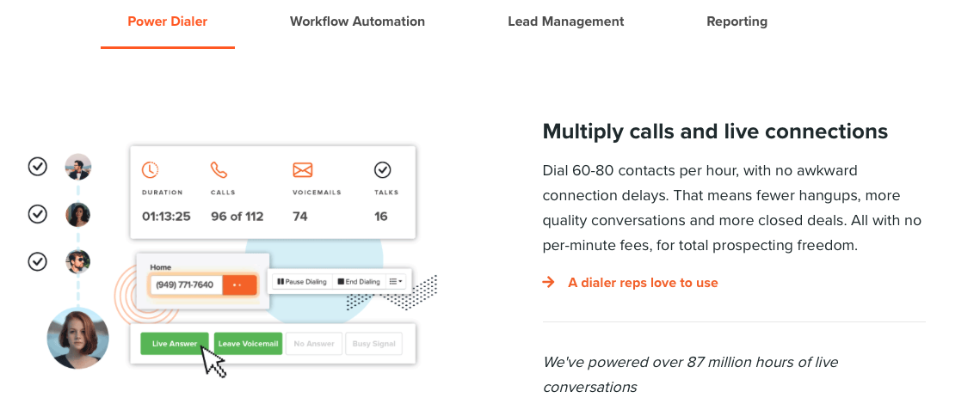Click the green Leave Voicemail button

pos(248,344)
